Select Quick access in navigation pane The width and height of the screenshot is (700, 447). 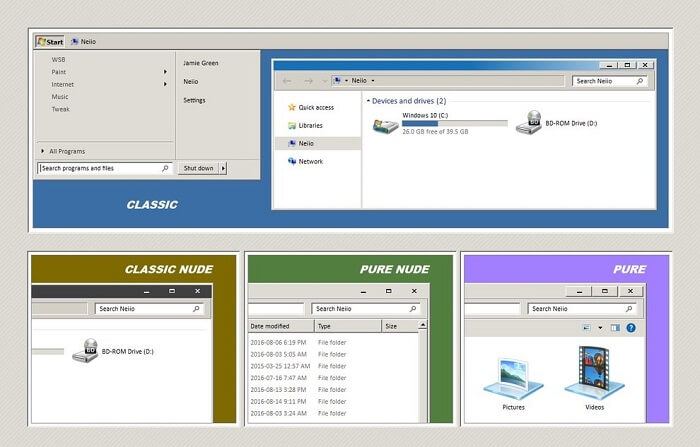click(x=316, y=108)
